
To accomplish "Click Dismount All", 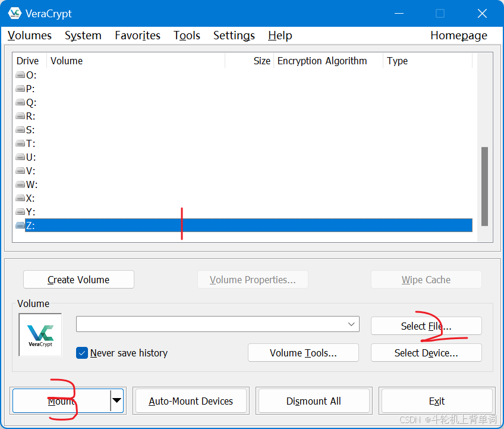I will pyautogui.click(x=314, y=400).
